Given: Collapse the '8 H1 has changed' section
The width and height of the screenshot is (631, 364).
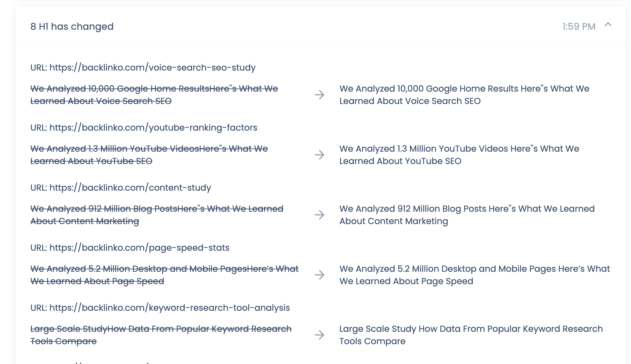Looking at the screenshot, I should tap(608, 25).
